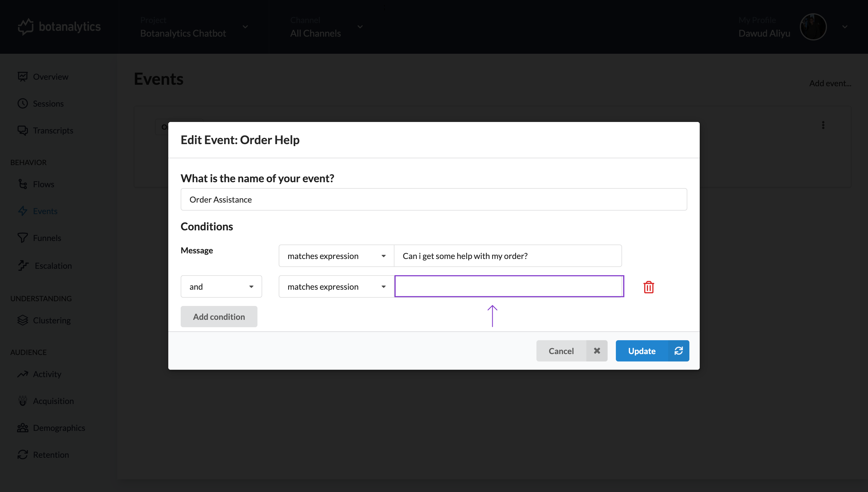Open Transcripts section
Viewport: 868px width, 492px height.
pyautogui.click(x=53, y=130)
